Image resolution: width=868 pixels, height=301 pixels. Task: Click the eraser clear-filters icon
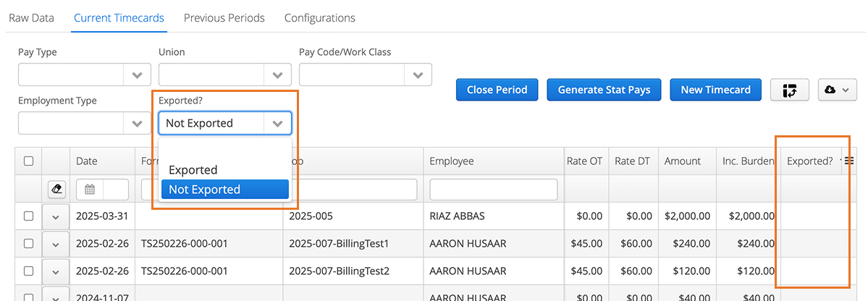click(x=55, y=190)
